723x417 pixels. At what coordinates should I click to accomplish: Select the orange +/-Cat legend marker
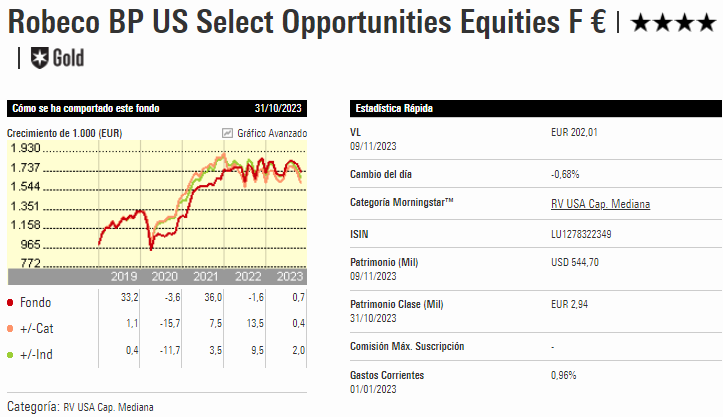(x=11, y=328)
